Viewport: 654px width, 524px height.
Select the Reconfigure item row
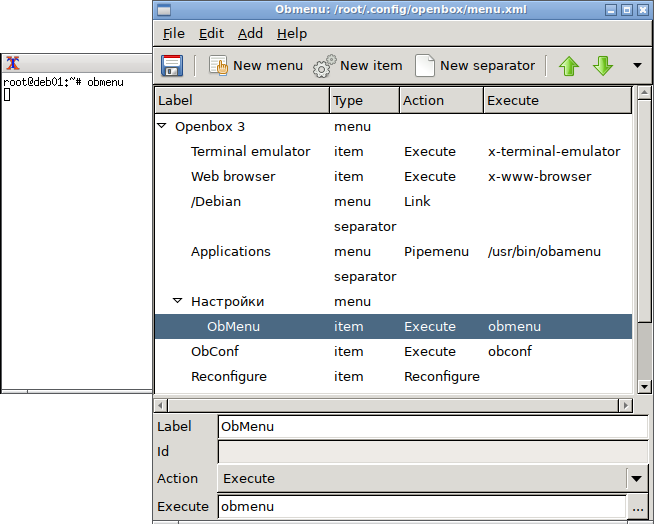click(x=393, y=377)
